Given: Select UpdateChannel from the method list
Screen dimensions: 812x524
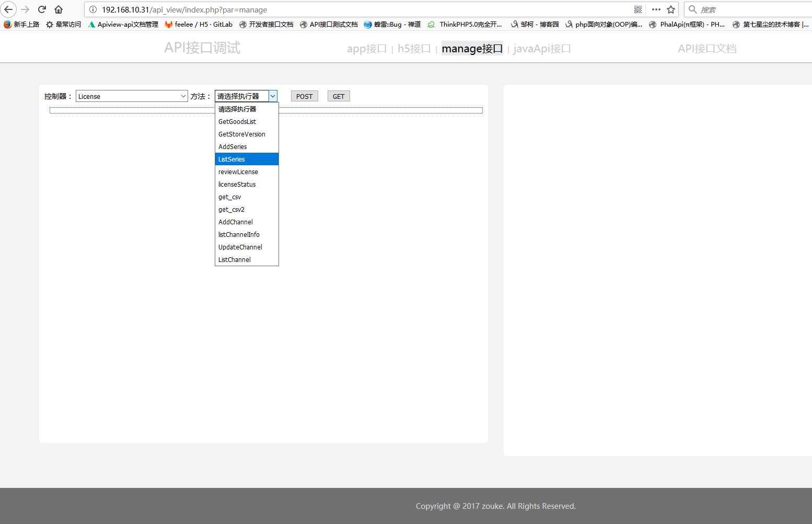Looking at the screenshot, I should 247,247.
